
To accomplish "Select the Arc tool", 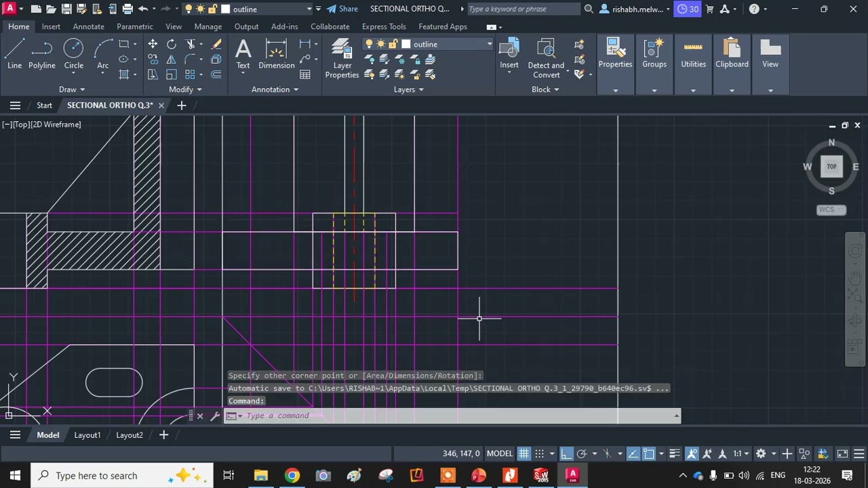I will point(102,54).
